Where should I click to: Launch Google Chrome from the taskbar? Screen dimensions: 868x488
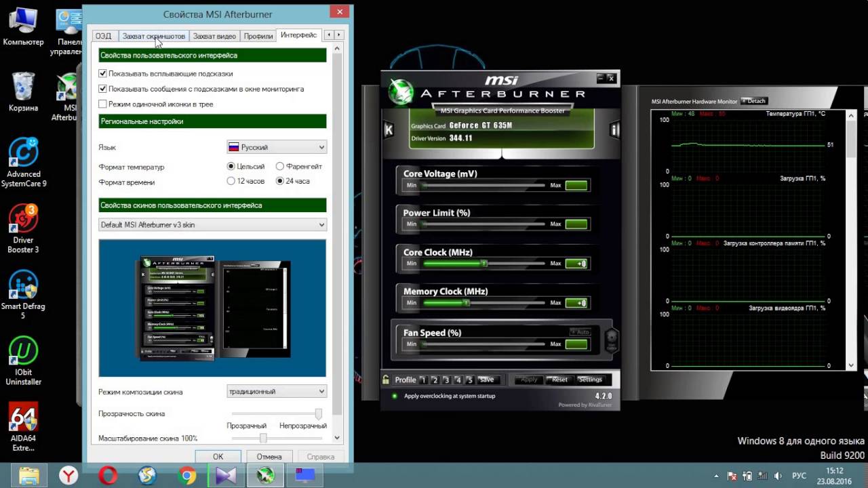[x=187, y=476]
